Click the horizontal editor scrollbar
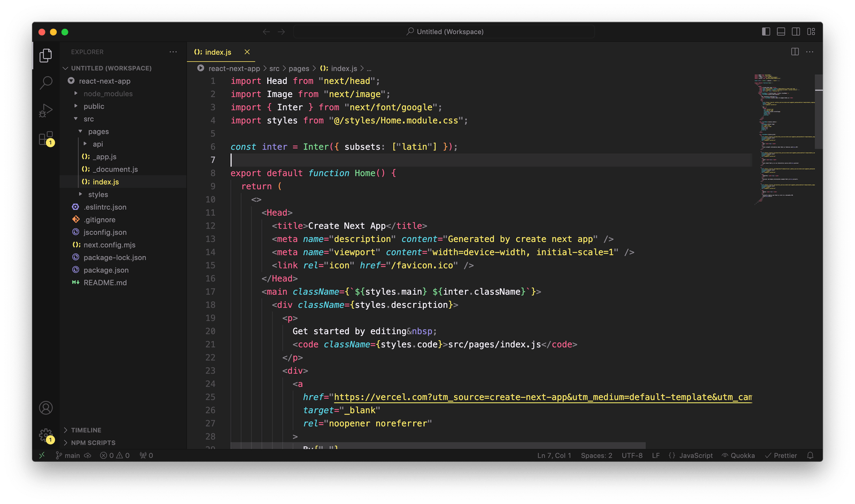 tap(438, 445)
